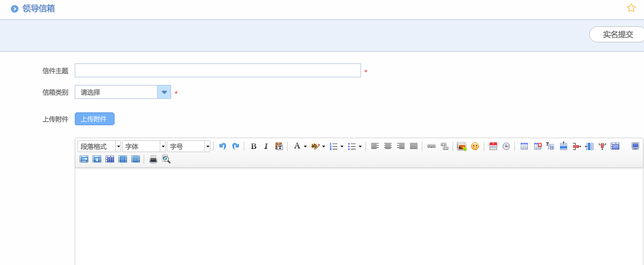
Task: Click the 上传附件 upload button
Action: click(x=95, y=119)
